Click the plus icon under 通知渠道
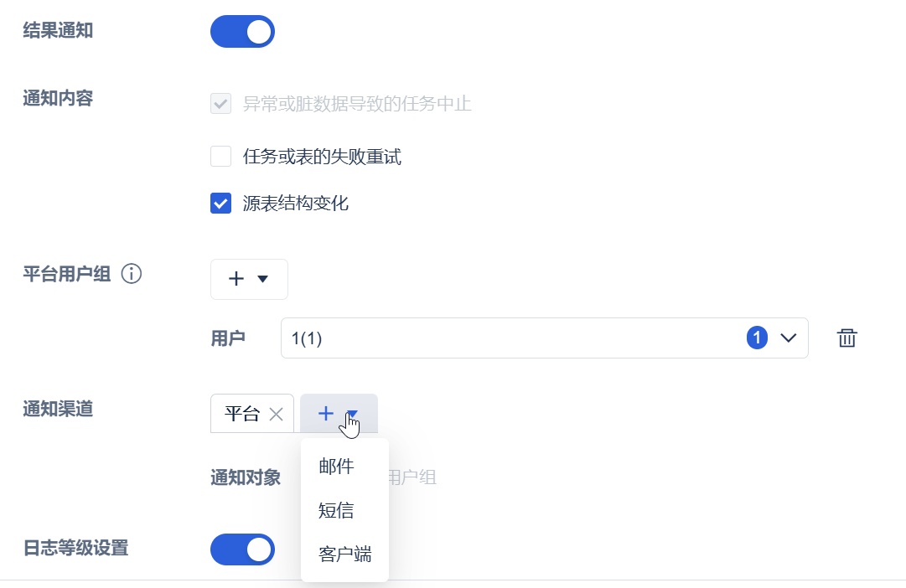Viewport: 906px width, 588px height. click(326, 413)
